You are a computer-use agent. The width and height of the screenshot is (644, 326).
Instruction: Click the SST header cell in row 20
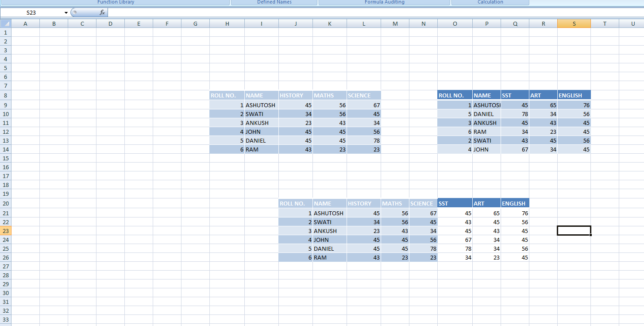455,203
